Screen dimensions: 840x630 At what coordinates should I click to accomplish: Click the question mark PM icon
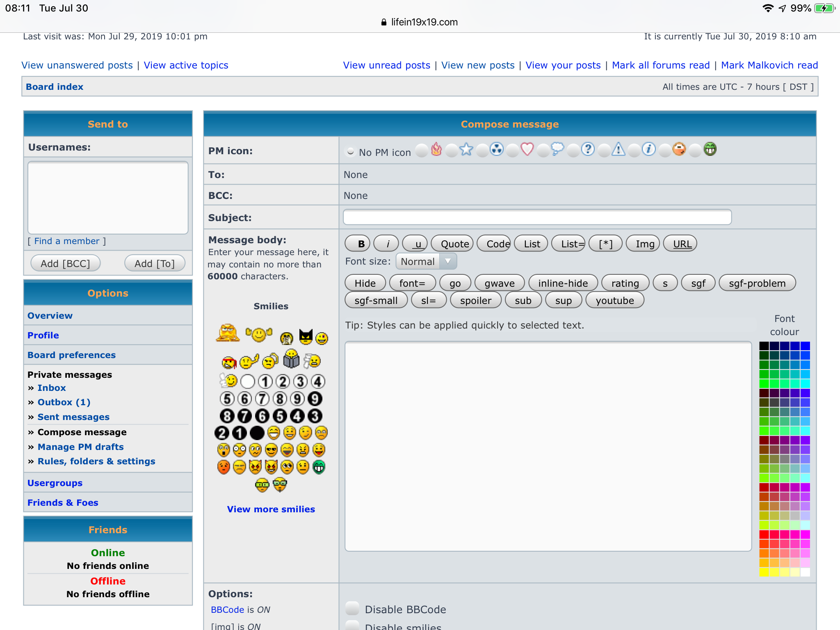[588, 149]
